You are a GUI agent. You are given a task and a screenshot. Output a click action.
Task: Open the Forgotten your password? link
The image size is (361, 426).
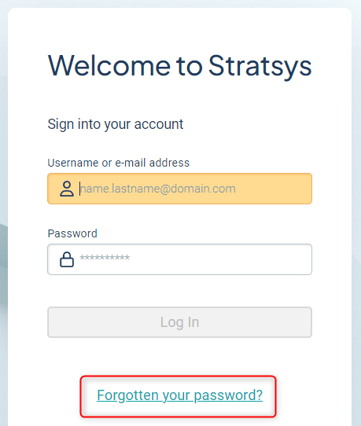pos(180,395)
